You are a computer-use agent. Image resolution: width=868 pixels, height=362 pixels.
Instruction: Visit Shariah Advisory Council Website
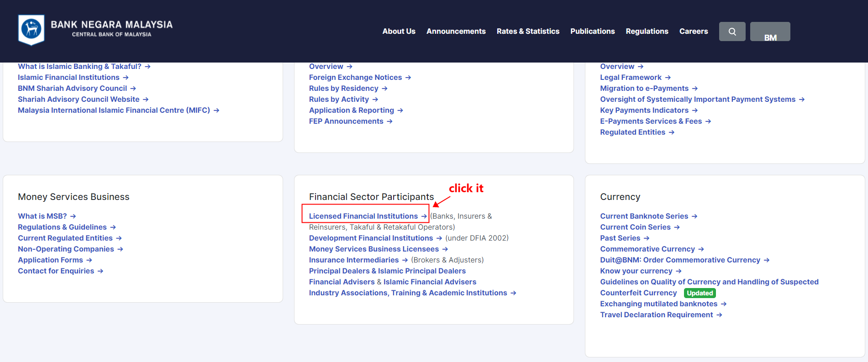(x=83, y=100)
